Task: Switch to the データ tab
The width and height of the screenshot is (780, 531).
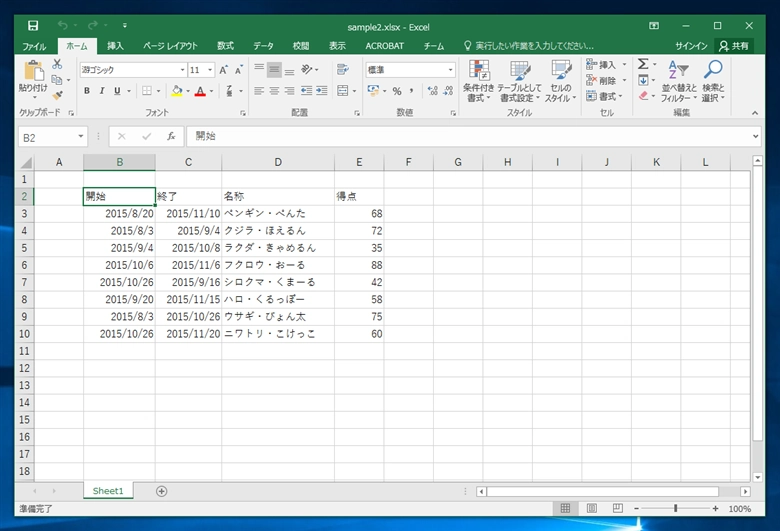Action: coord(263,46)
